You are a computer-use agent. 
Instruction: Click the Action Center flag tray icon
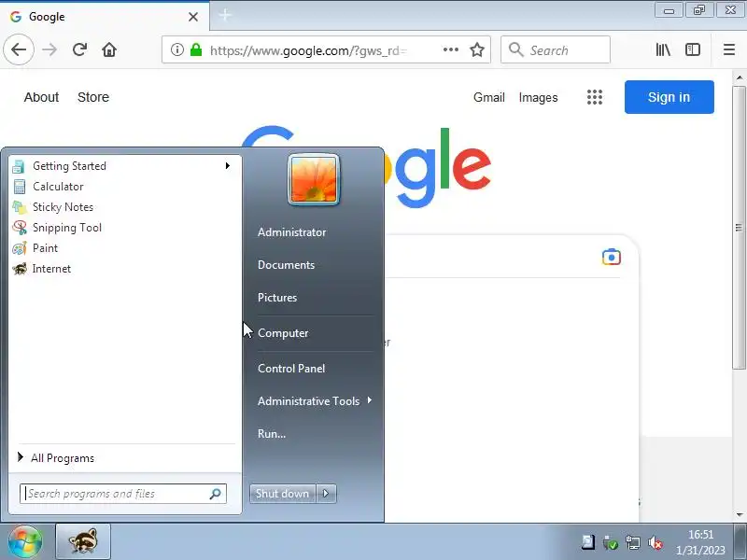(588, 542)
